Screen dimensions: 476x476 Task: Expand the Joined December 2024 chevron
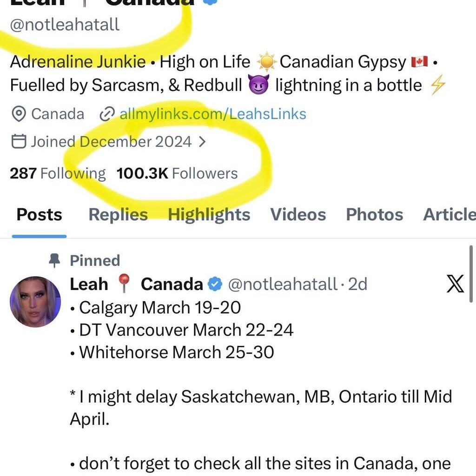point(202,141)
